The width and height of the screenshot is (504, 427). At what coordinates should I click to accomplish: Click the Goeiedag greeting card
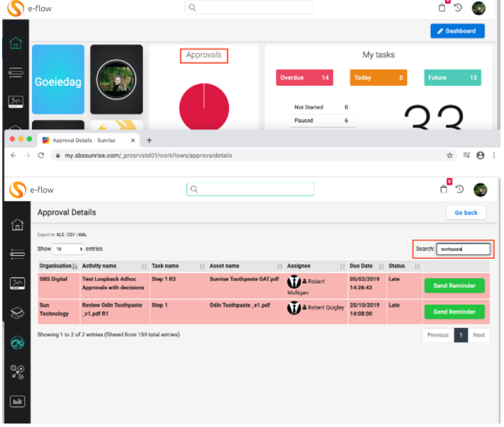point(58,80)
